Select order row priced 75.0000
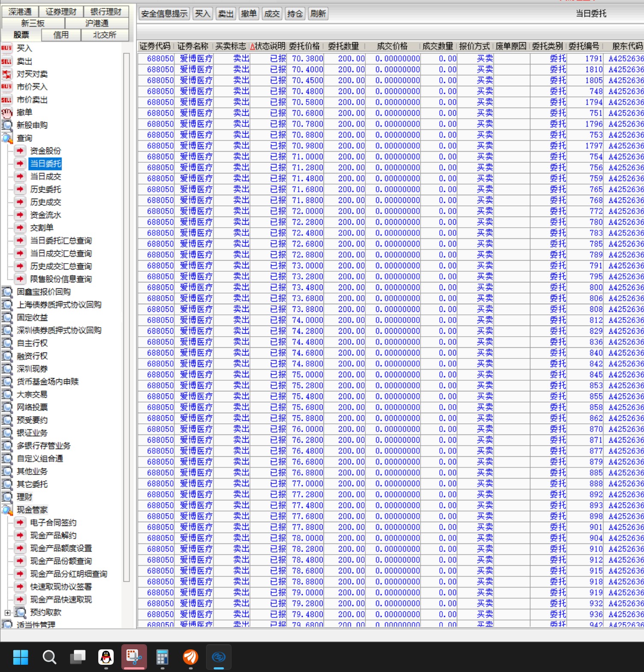Viewport: 644px width, 672px height. pos(391,375)
